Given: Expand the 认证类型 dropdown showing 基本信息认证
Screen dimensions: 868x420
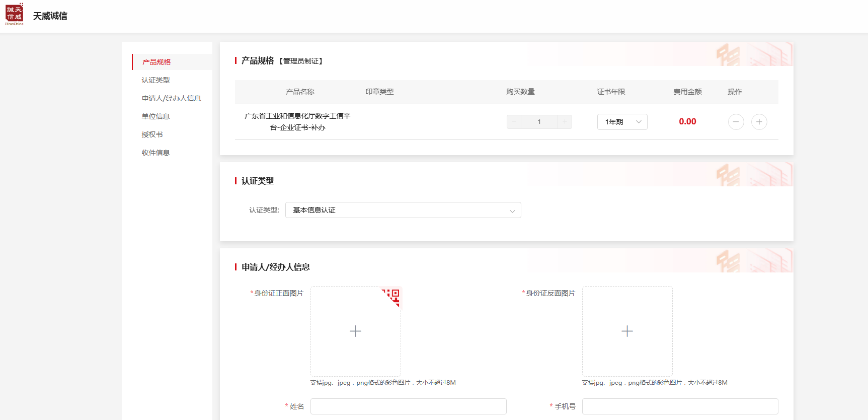Looking at the screenshot, I should pyautogui.click(x=403, y=210).
